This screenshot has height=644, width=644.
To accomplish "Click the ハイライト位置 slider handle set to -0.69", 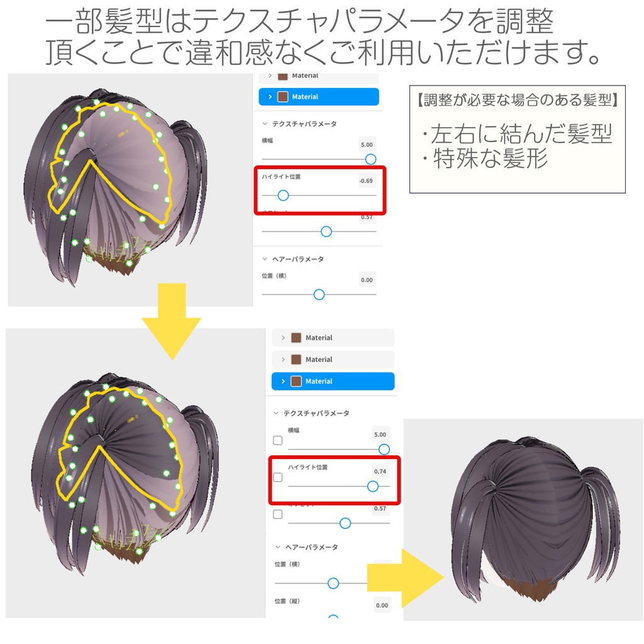I will click(x=283, y=196).
